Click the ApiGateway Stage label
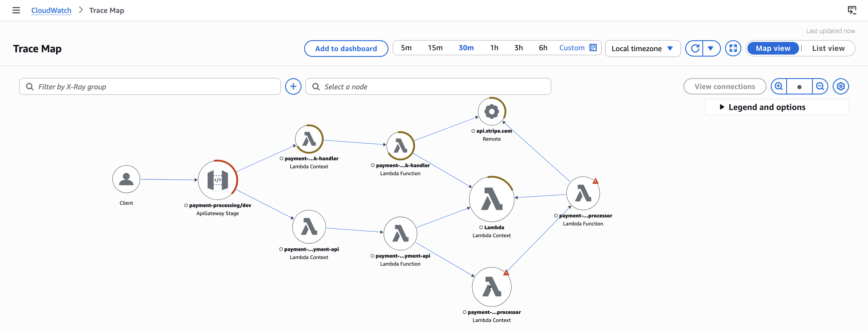The height and width of the screenshot is (330, 868). 218,213
